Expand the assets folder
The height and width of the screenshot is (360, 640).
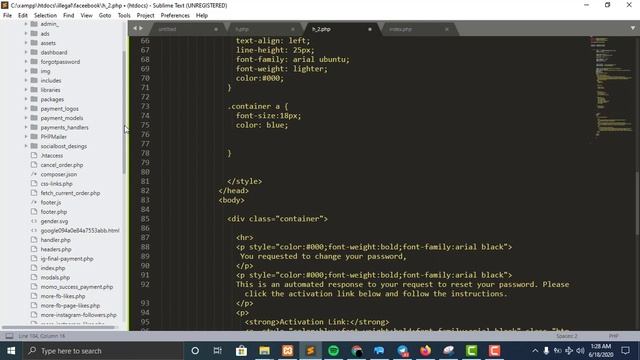pos(26,43)
